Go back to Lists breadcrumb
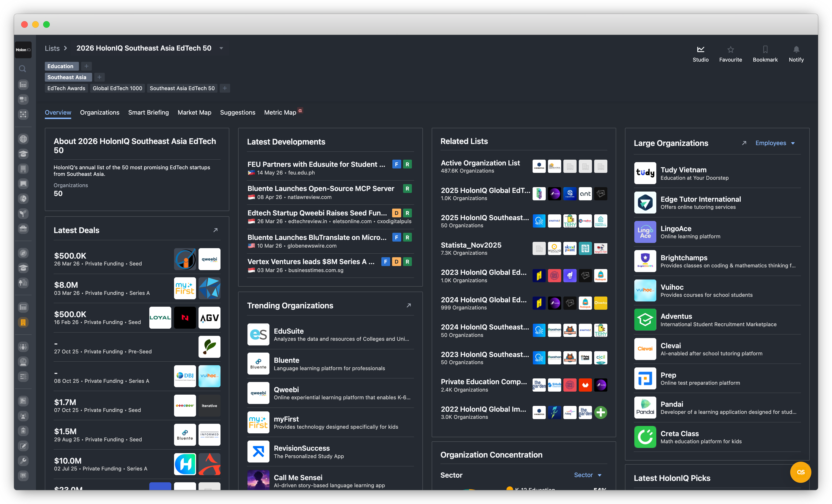Viewport: 832px width, 504px height. pos(52,48)
